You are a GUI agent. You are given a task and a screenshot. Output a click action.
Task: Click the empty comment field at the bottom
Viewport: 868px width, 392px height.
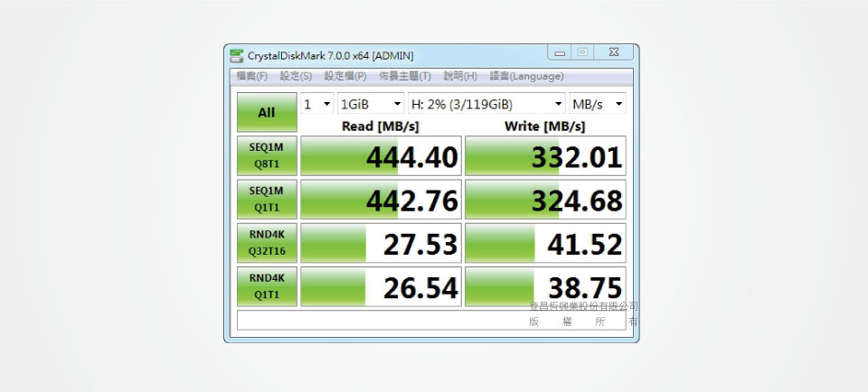click(431, 320)
